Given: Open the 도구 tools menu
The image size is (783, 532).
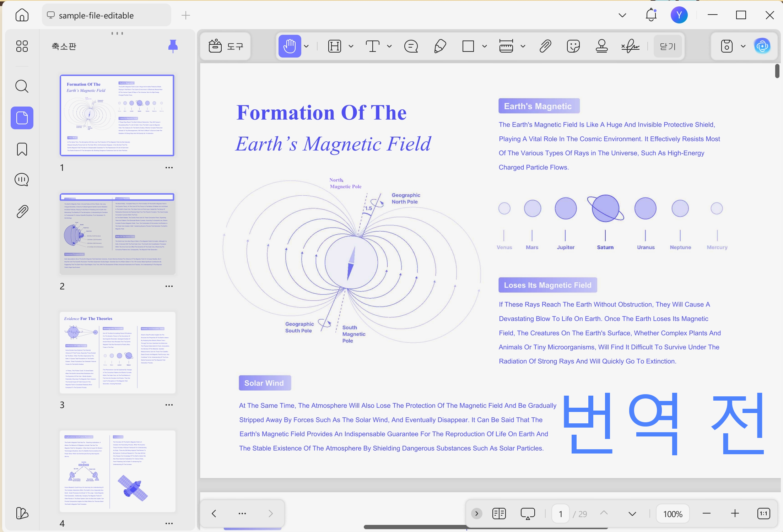Looking at the screenshot, I should (226, 46).
